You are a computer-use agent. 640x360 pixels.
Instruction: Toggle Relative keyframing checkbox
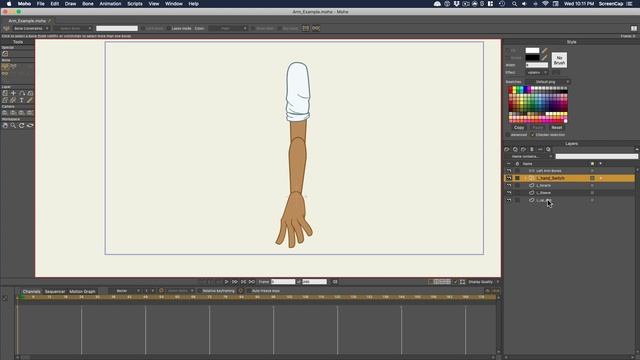[x=200, y=291]
